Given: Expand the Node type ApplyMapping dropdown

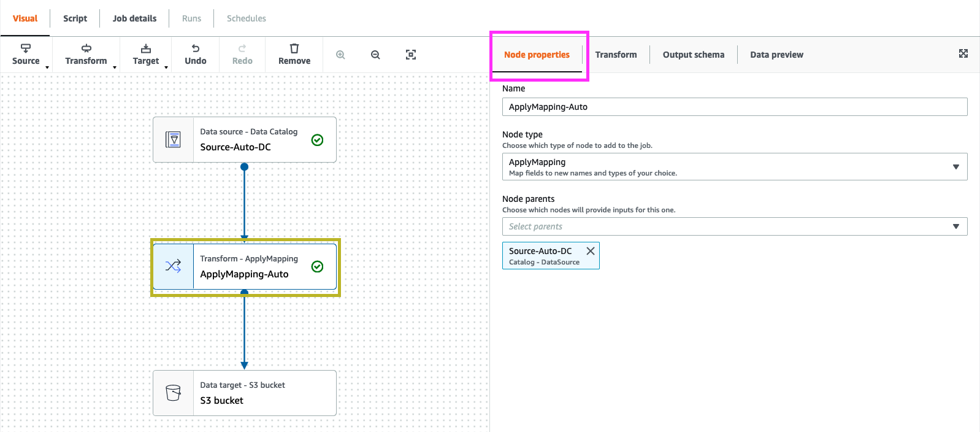Looking at the screenshot, I should (x=734, y=167).
